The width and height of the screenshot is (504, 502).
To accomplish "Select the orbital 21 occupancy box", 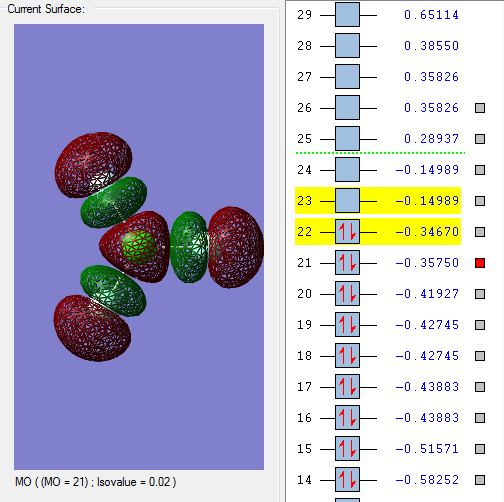I will [347, 263].
